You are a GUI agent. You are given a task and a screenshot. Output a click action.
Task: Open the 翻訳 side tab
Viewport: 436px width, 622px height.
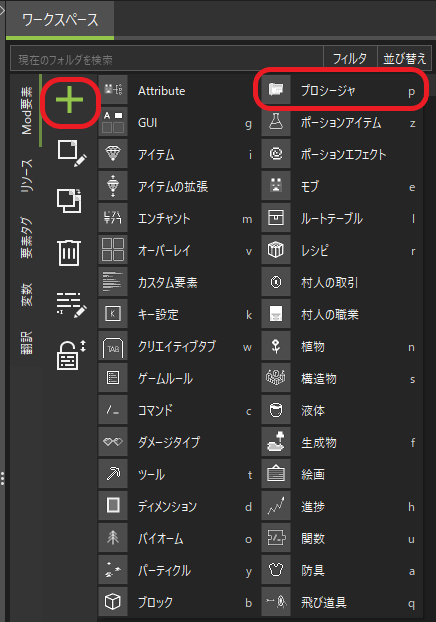(x=27, y=342)
